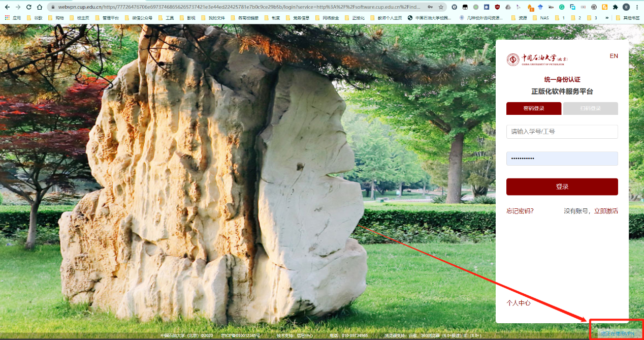Open the NAS bookmark folder
The height and width of the screenshot is (340, 644).
tap(540, 18)
